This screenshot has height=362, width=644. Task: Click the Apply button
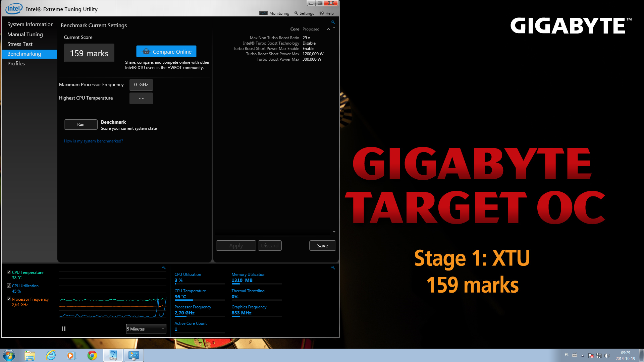pyautogui.click(x=236, y=246)
